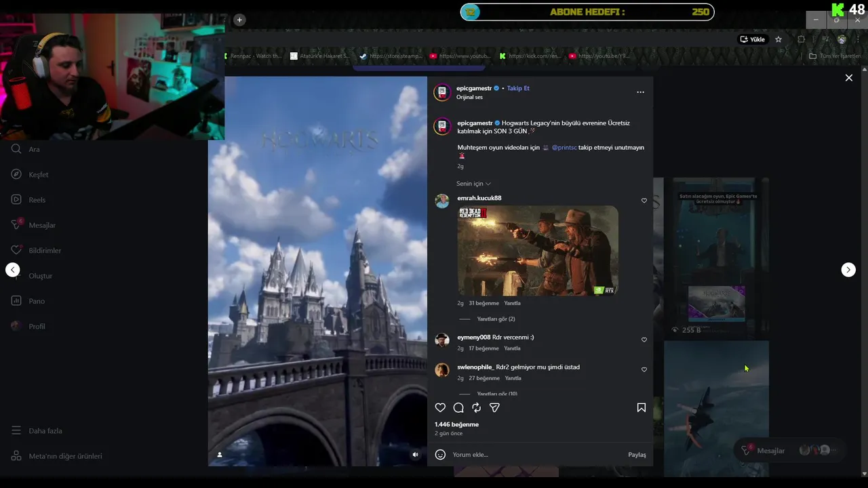Click the Paylaş button
868x488 pixels.
pyautogui.click(x=637, y=455)
